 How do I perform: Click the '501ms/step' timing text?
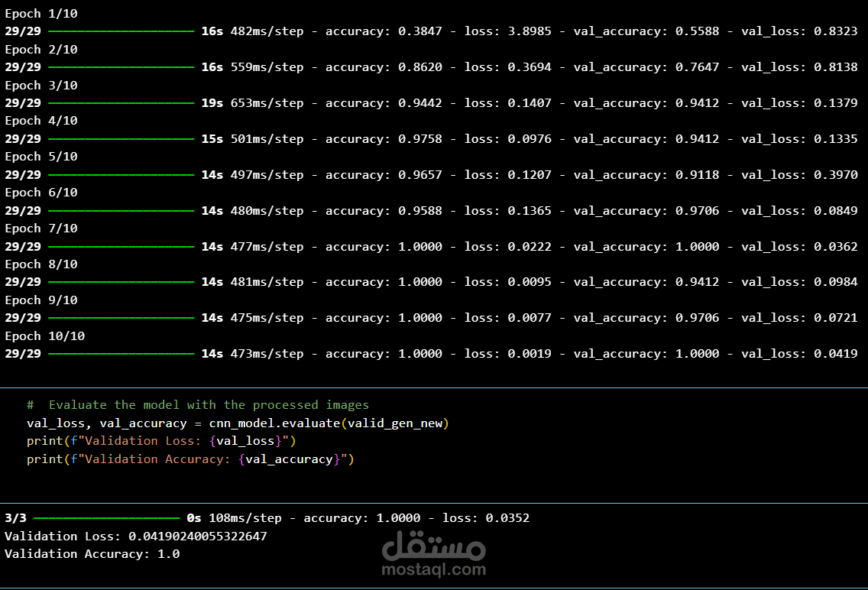click(267, 139)
